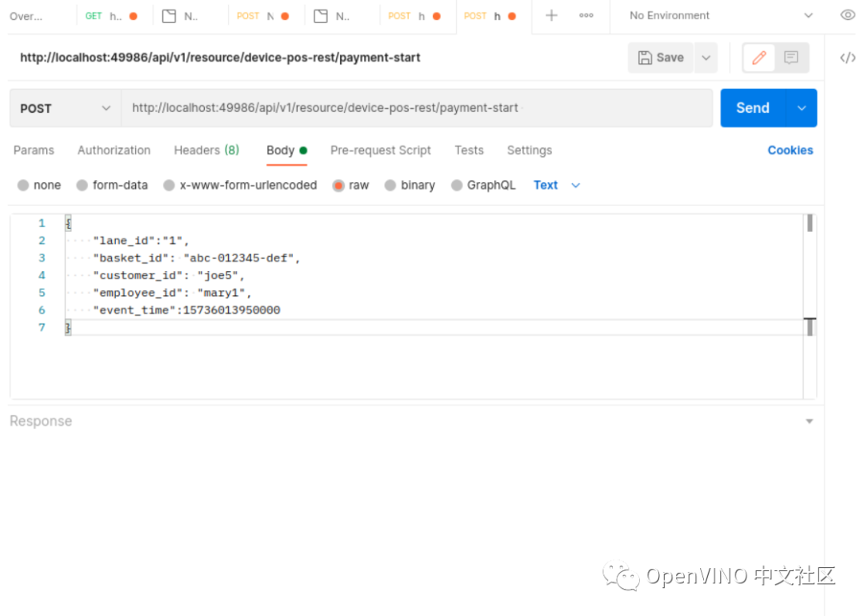
Task: Select the x-www-form-urlencoded radio button
Action: [169, 185]
